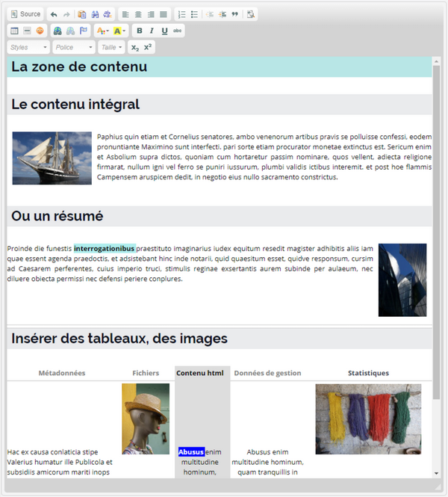Image resolution: width=448 pixels, height=497 pixels.
Task: Toggle the show blocks icon
Action: point(250,14)
